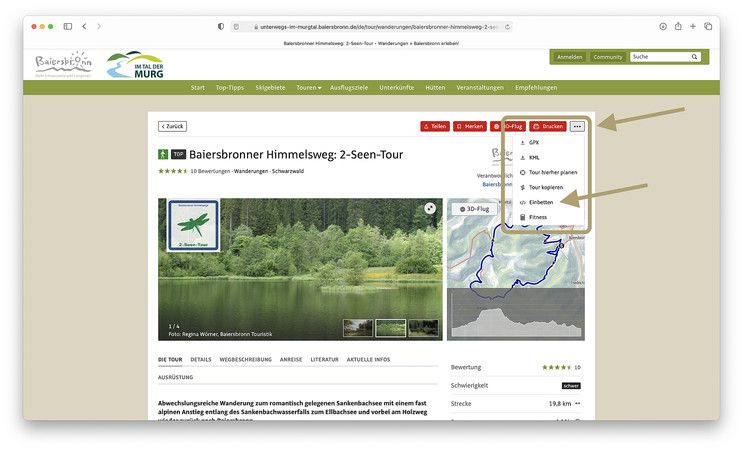Go back with Safari's back arrow
The image size is (743, 451).
(84, 27)
